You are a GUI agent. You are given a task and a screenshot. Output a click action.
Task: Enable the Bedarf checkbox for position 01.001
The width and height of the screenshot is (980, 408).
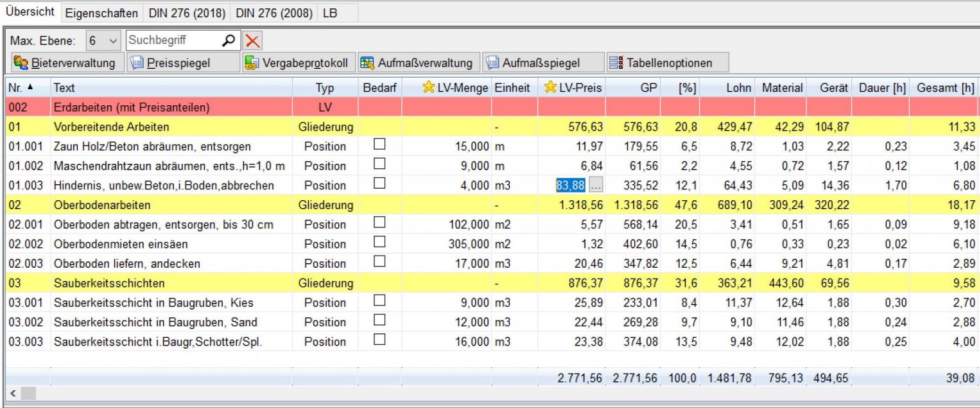click(380, 145)
